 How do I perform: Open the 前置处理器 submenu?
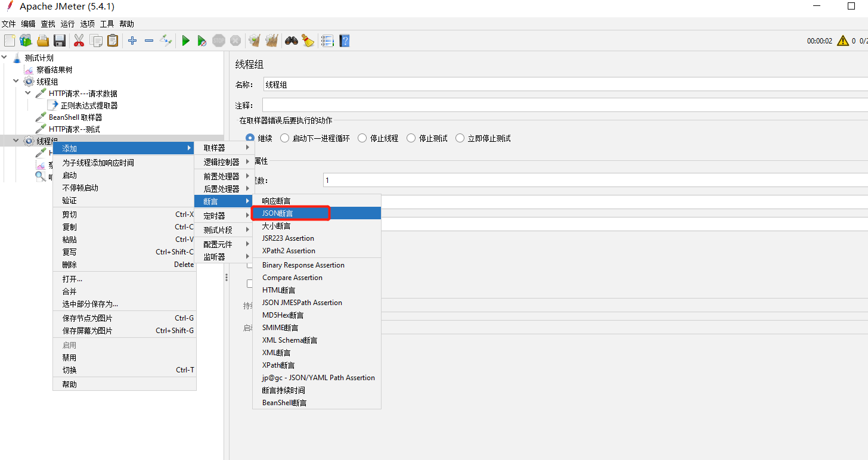pyautogui.click(x=225, y=176)
